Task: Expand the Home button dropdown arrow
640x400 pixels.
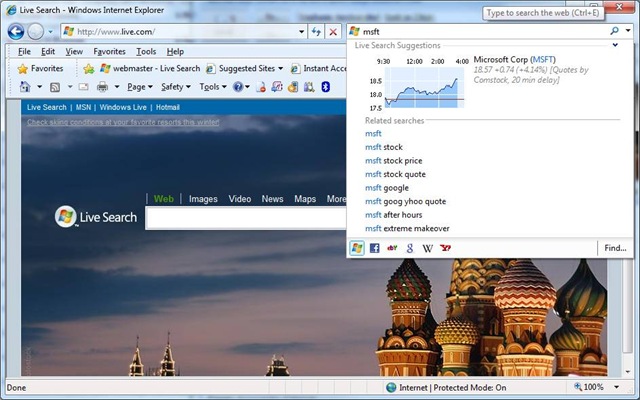Action: click(39, 87)
